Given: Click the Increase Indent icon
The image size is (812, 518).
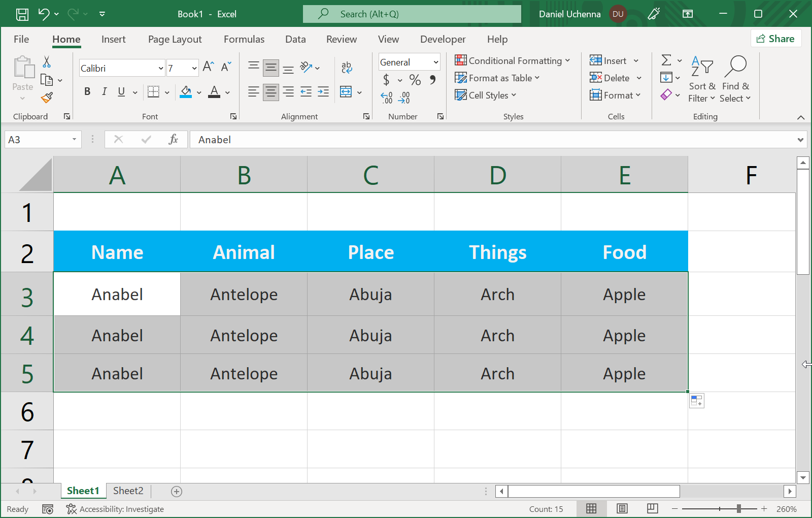Looking at the screenshot, I should [x=323, y=92].
